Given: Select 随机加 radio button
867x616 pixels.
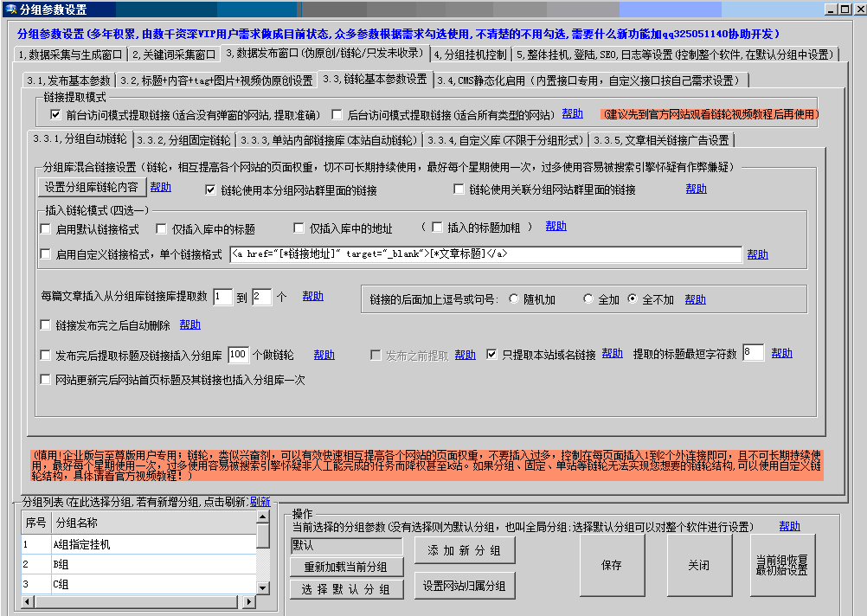Looking at the screenshot, I should point(514,298).
